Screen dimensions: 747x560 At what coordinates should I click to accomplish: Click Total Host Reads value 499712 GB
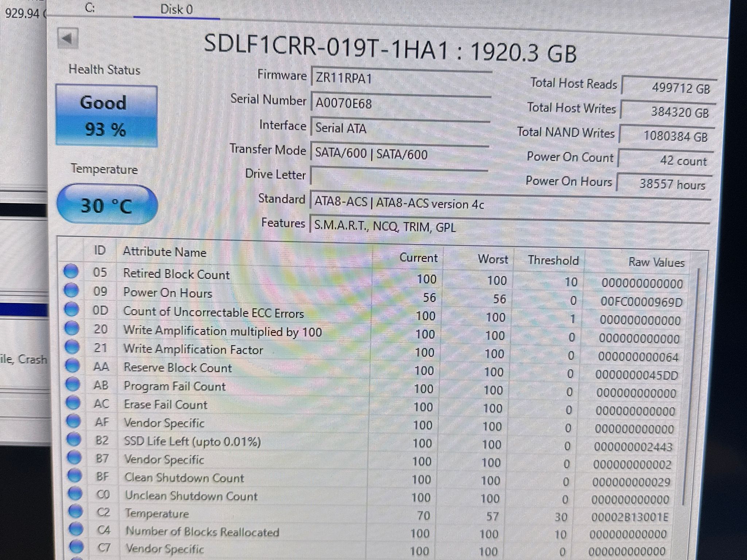tap(669, 87)
